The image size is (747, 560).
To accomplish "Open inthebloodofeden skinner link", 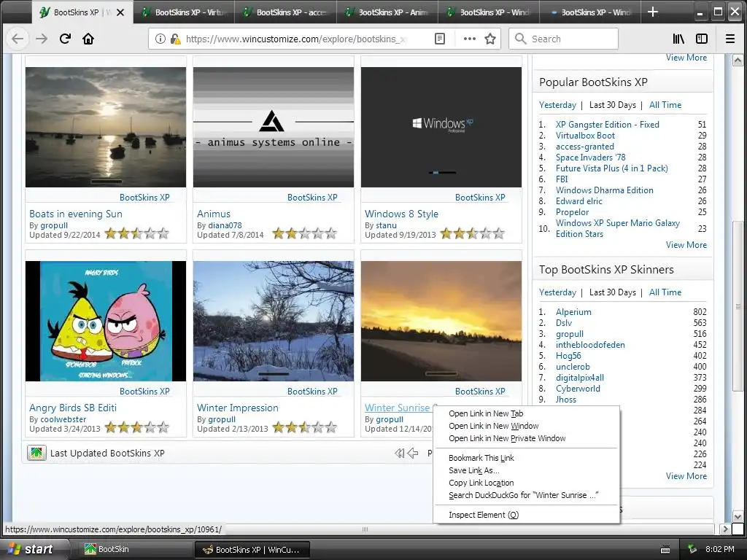I will [590, 345].
